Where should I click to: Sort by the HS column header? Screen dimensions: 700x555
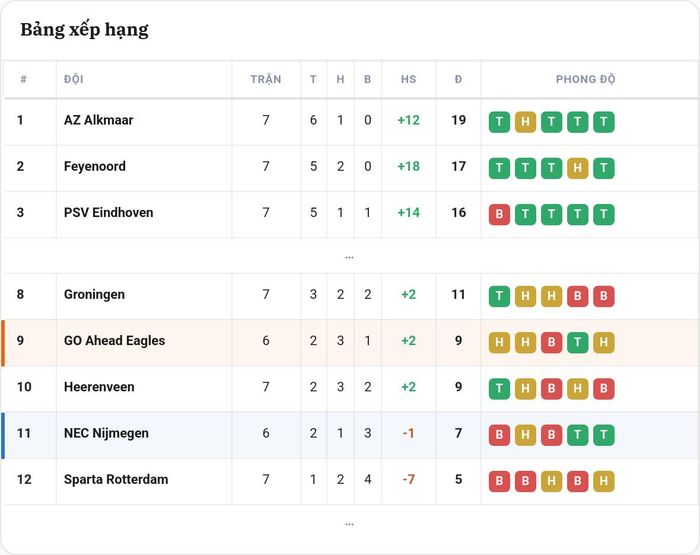tap(408, 79)
